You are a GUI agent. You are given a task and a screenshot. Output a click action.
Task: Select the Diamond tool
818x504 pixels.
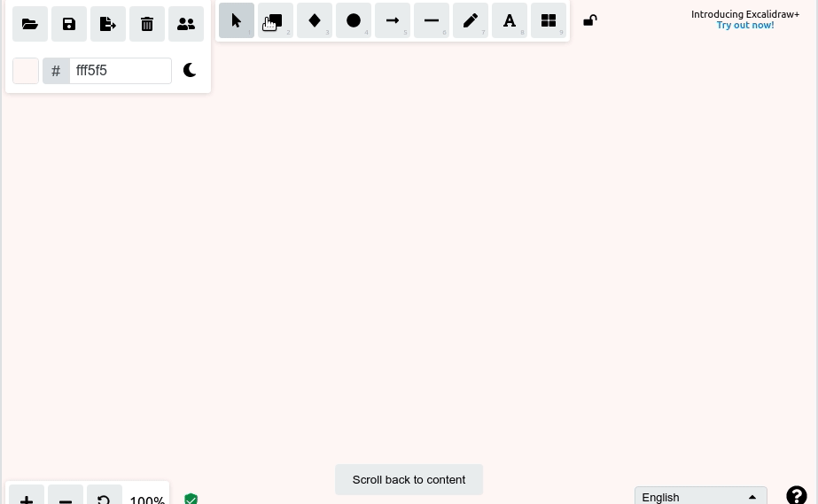(315, 20)
